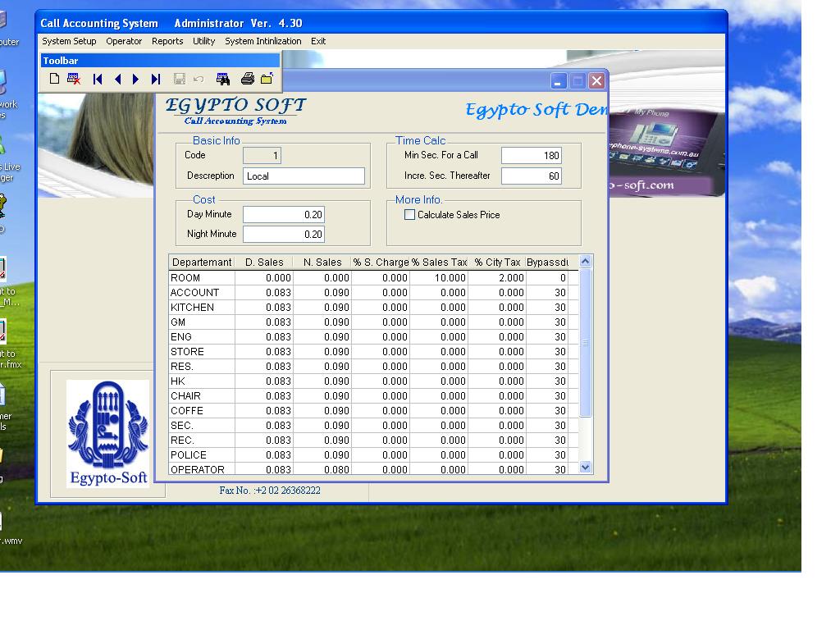Screen dimensions: 840x630
Task: Jump to last record arrow icon
Action: coord(156,80)
